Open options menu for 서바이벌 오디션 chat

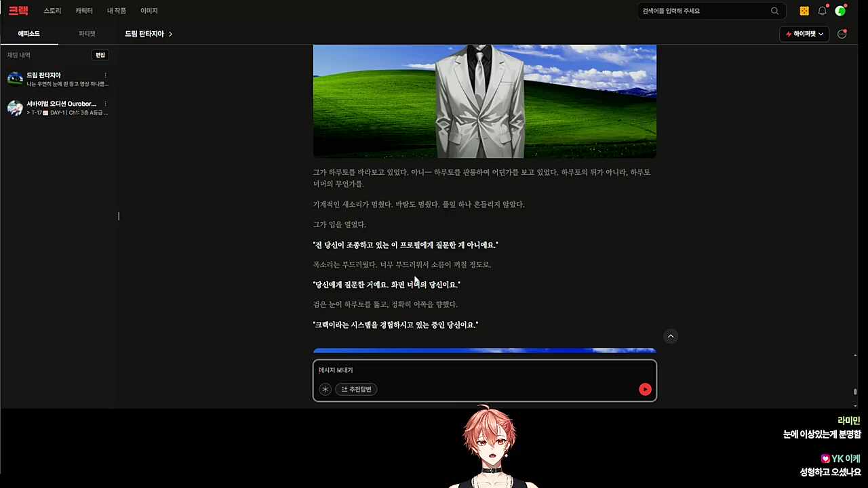(x=105, y=104)
